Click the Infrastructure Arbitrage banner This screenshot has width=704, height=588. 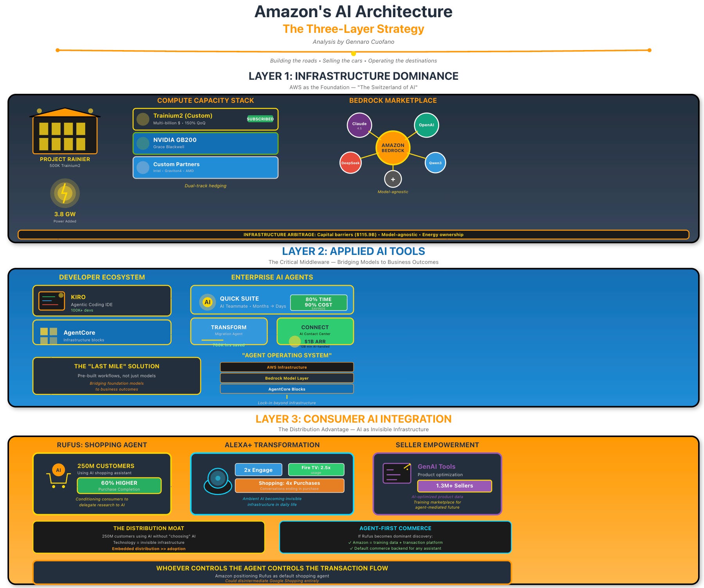[353, 235]
